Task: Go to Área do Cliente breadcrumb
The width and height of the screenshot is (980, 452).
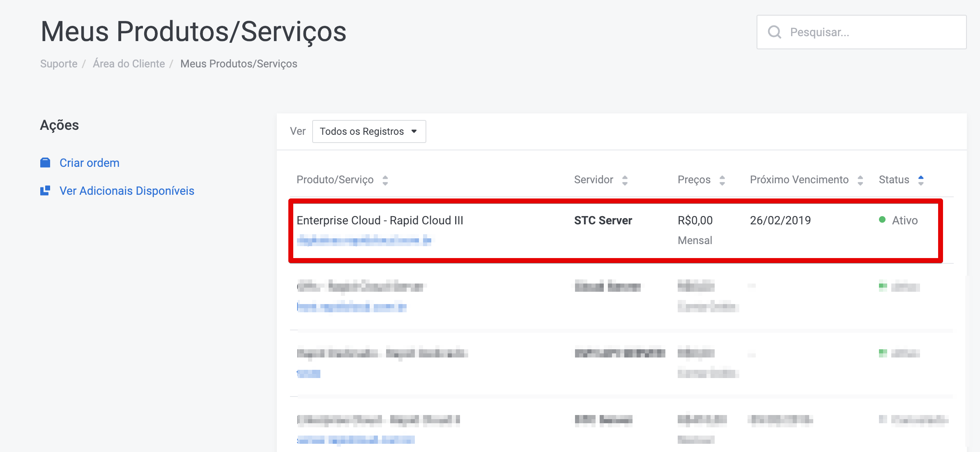Action: (129, 64)
